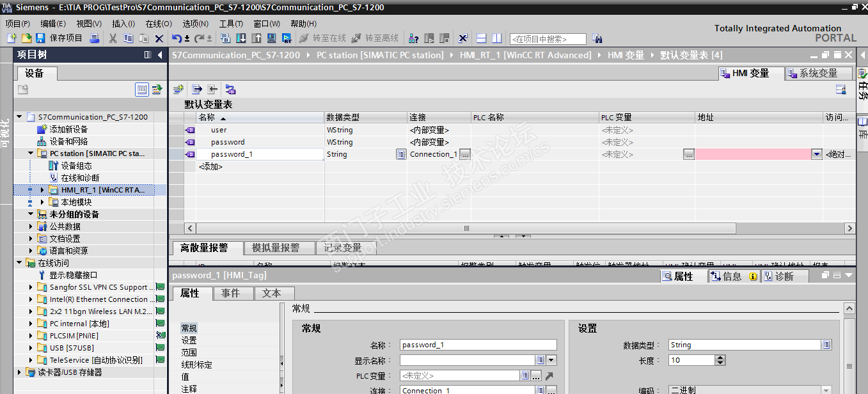Switch to the 系统变量 tab
868x394 pixels.
coord(819,73)
